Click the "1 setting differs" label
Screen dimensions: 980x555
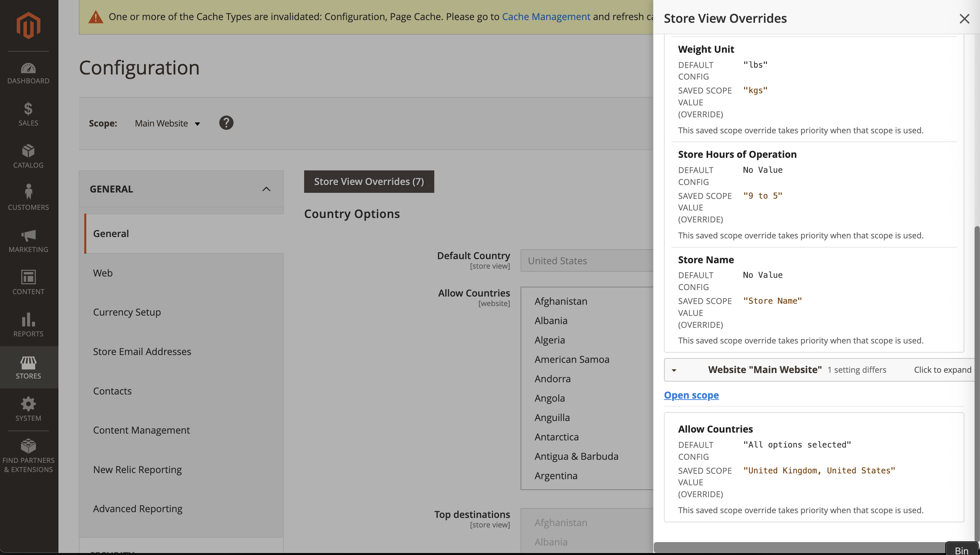857,370
